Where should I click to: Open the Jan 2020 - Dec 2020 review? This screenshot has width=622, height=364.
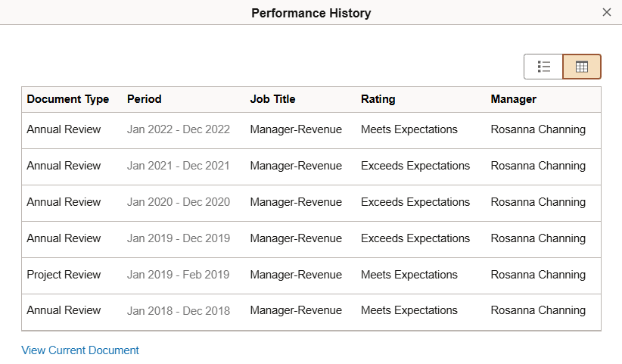click(x=179, y=202)
